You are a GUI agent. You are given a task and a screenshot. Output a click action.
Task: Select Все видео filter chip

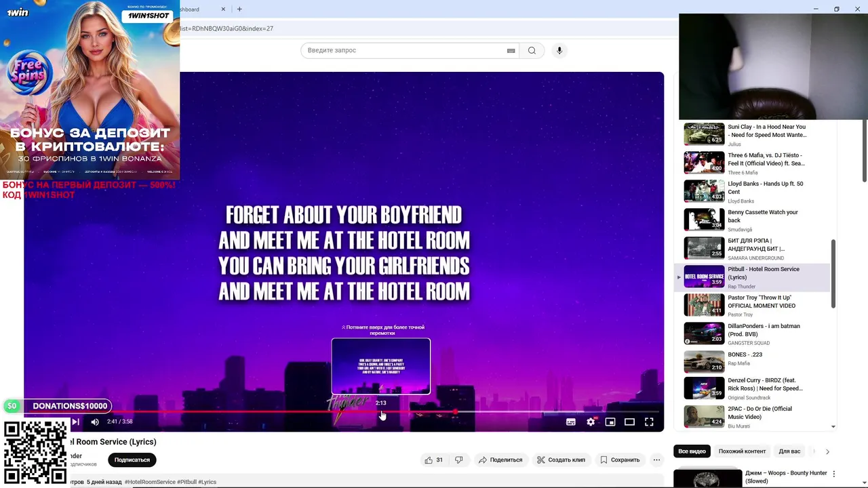tap(692, 451)
